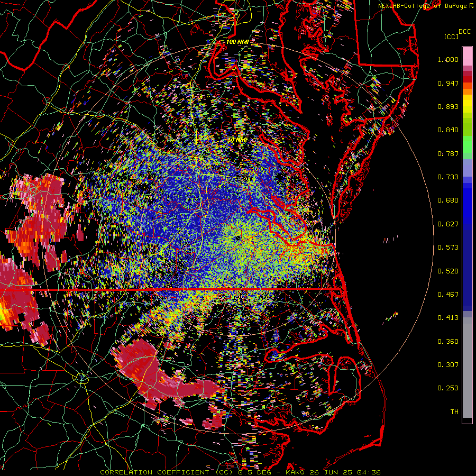Image resolution: width=476 pixels, height=476 pixels.
Task: Select the 0.573 legend value
Action: (x=448, y=248)
